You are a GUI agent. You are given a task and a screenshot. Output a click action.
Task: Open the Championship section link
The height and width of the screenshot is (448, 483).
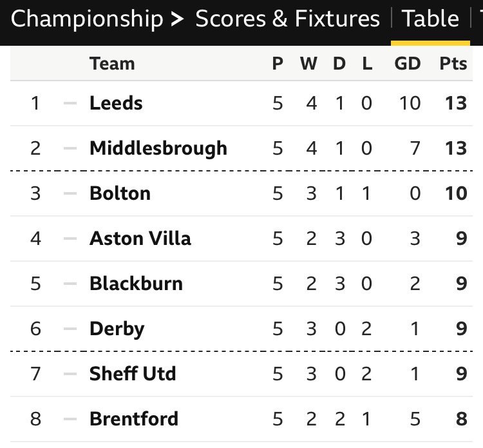coord(87,19)
